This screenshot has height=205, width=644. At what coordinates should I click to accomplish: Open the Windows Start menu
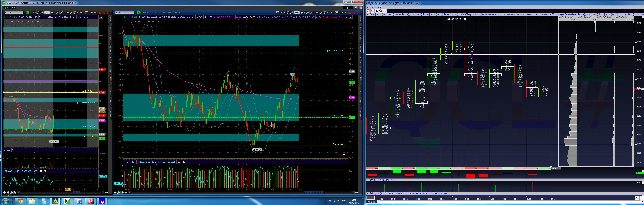coord(5,201)
